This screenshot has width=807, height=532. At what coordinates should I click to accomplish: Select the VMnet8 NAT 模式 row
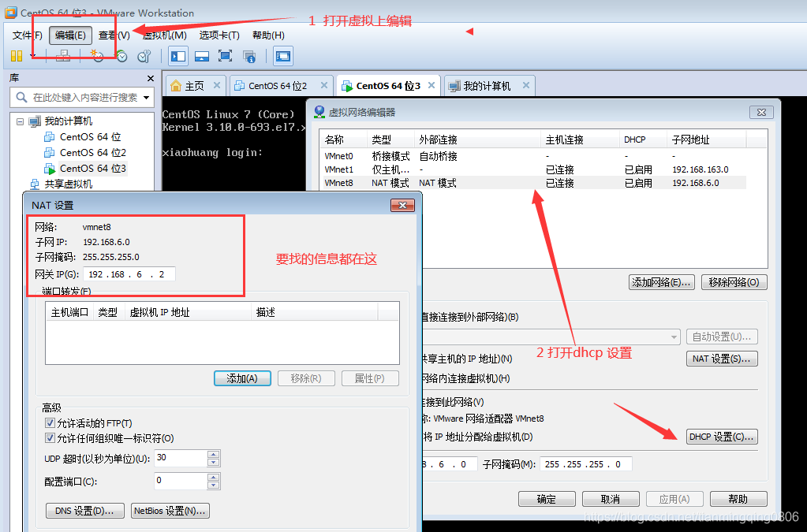tap(534, 183)
